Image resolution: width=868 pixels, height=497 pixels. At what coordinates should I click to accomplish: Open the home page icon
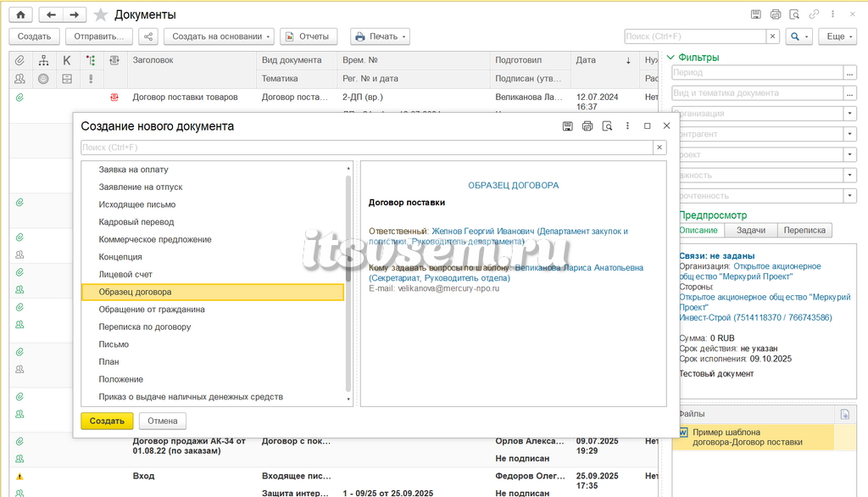[20, 15]
